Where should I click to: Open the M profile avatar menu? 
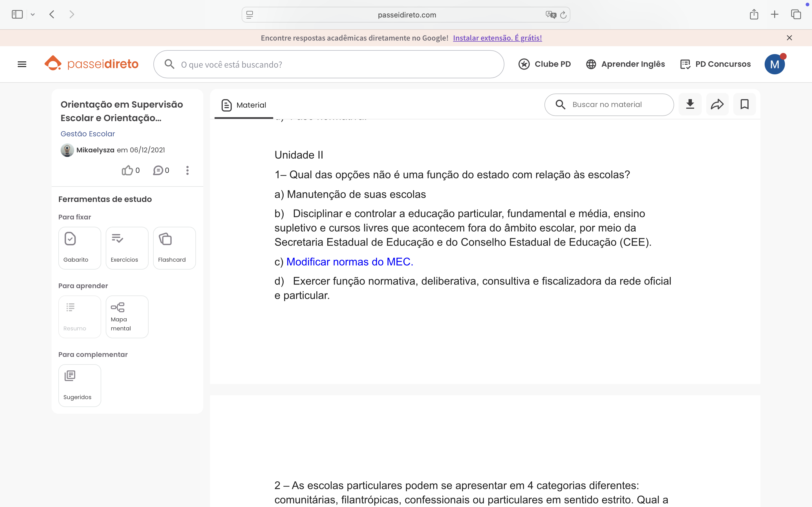click(x=774, y=65)
